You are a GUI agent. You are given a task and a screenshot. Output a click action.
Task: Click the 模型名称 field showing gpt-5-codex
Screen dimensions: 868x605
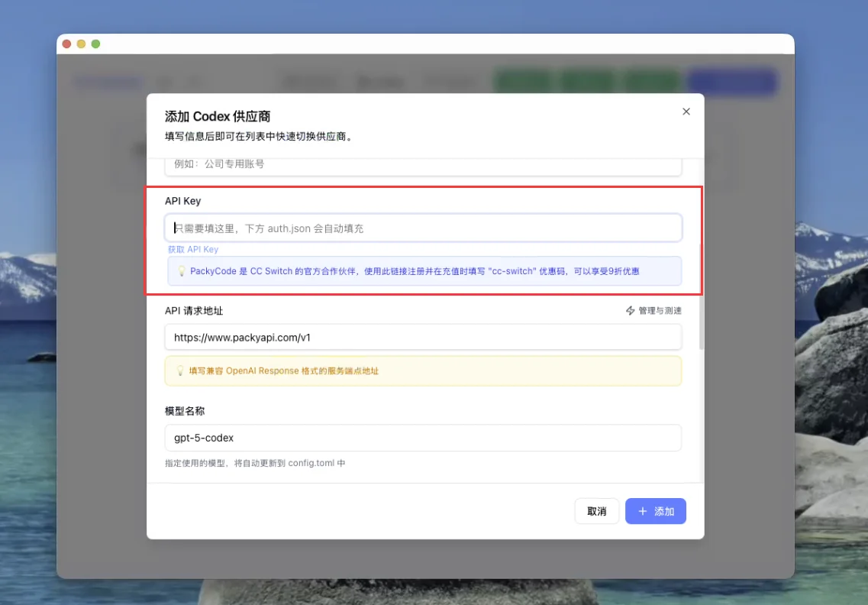pyautogui.click(x=423, y=438)
